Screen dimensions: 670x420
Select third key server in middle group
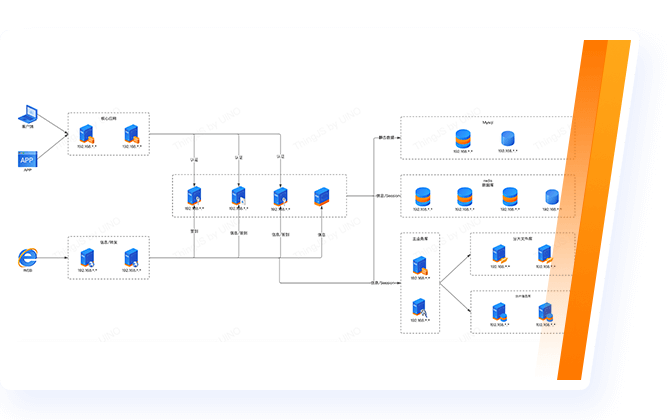tap(280, 196)
